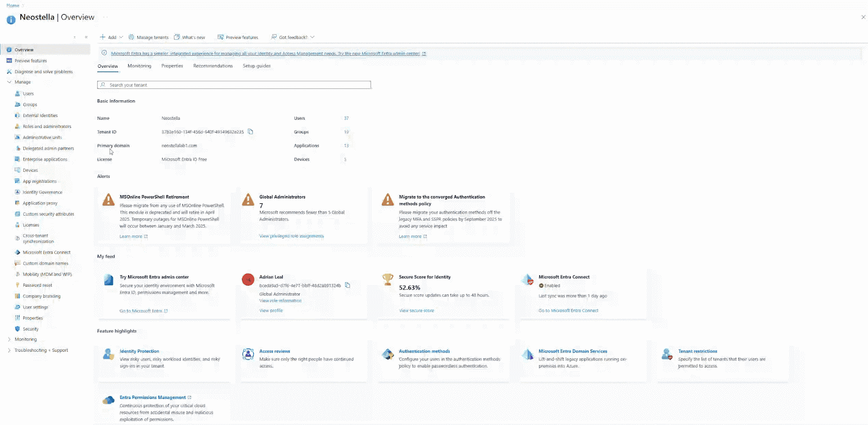Image resolution: width=868 pixels, height=425 pixels.
Task: Click Go to Microsoft Entra Connect link
Action: pyautogui.click(x=569, y=311)
